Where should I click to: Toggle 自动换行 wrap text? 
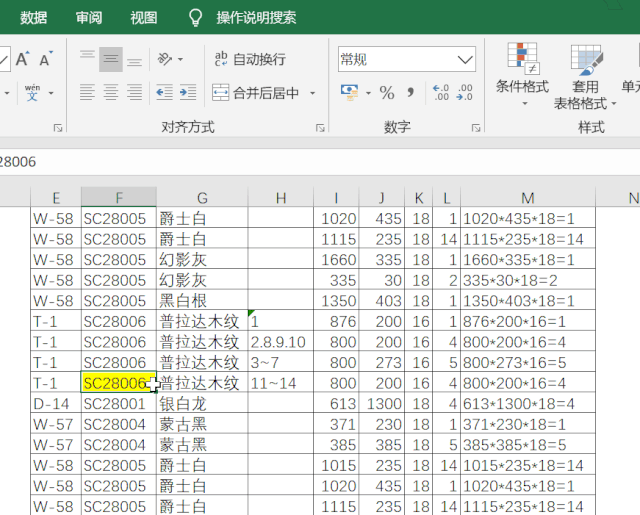250,60
